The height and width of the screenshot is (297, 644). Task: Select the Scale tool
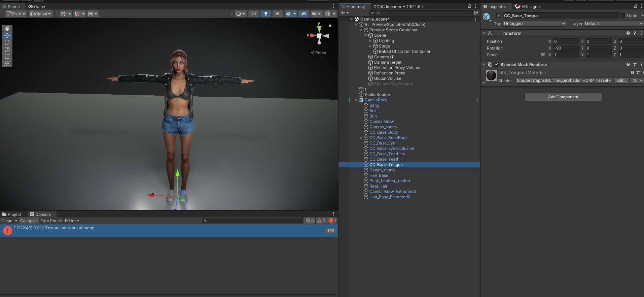[7, 49]
